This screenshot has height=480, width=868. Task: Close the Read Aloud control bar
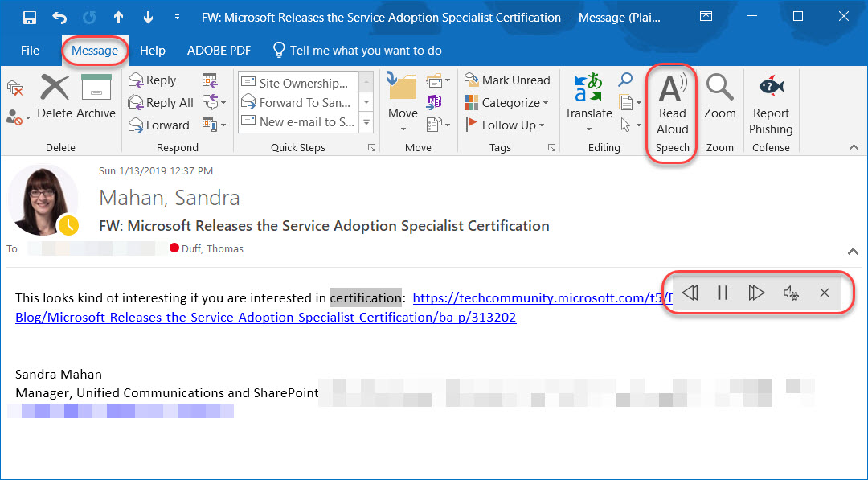point(825,293)
